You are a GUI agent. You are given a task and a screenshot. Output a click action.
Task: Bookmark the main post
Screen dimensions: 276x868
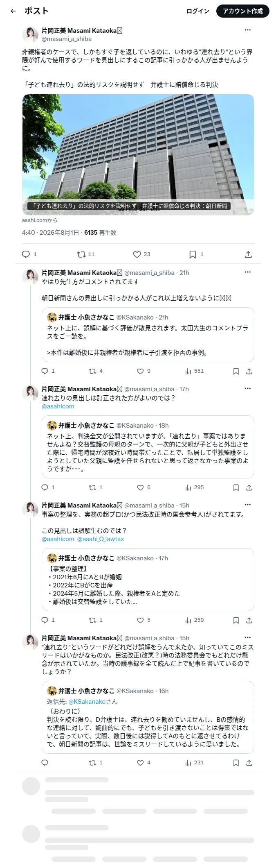[x=196, y=254]
